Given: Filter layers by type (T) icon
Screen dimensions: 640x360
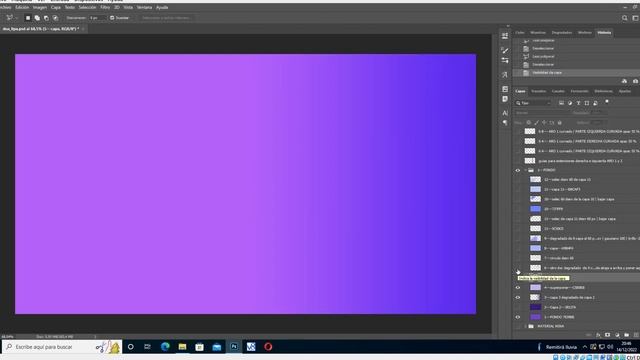Looking at the screenshot, I should pos(578,103).
